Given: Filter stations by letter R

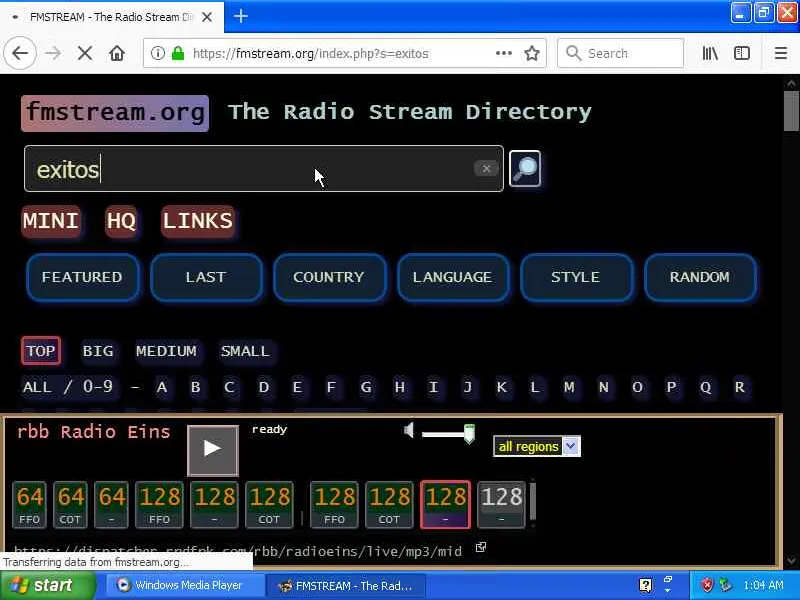Looking at the screenshot, I should pos(739,387).
